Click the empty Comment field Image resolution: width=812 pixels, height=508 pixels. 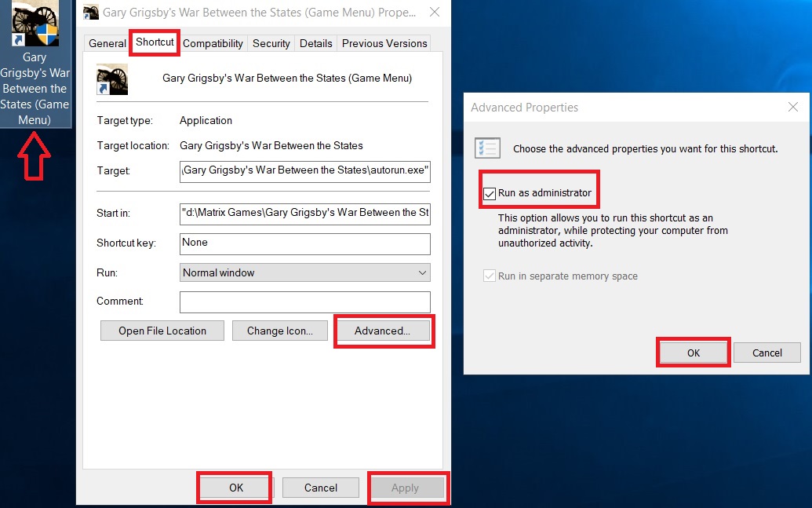point(305,302)
